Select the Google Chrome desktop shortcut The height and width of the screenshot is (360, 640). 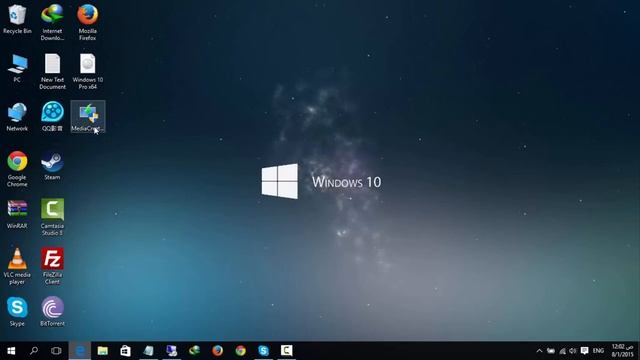click(17, 169)
